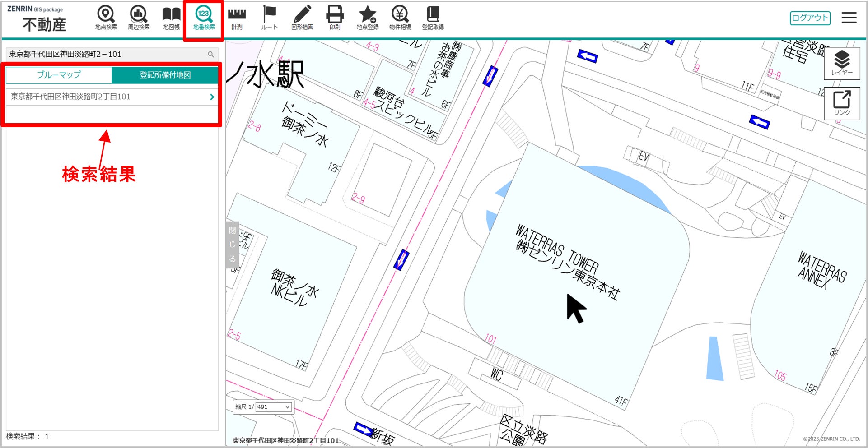Click the lot number 2-8 on map
The width and height of the screenshot is (868, 448).
pyautogui.click(x=254, y=127)
